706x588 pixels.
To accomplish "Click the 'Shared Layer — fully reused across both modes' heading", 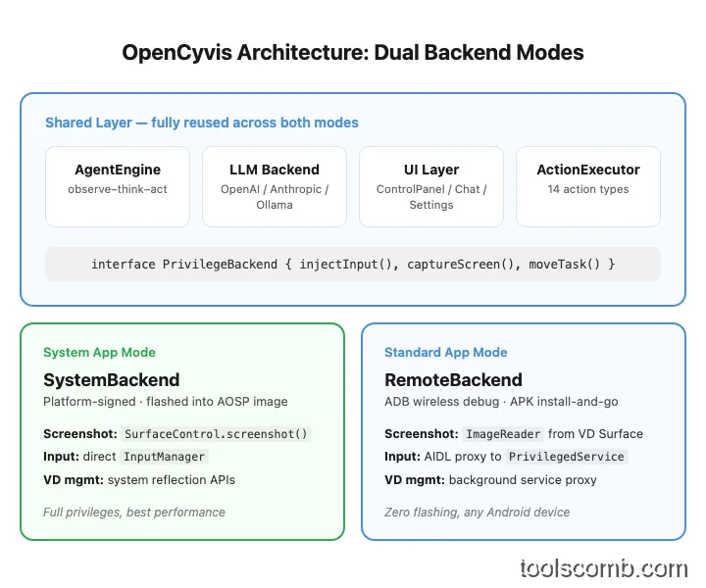I will pyautogui.click(x=202, y=122).
